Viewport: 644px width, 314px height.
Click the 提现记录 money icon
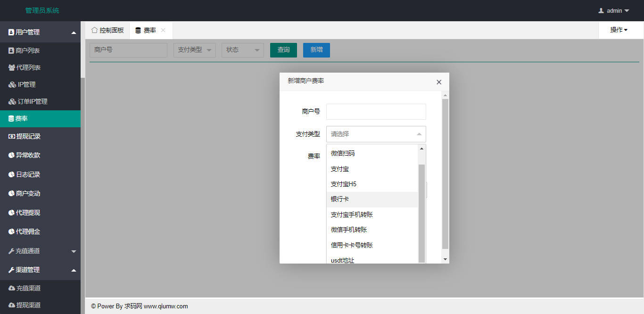[12, 136]
